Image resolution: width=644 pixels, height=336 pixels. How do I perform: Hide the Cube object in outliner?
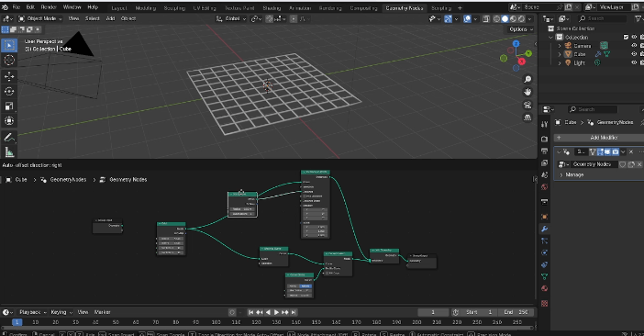click(634, 54)
